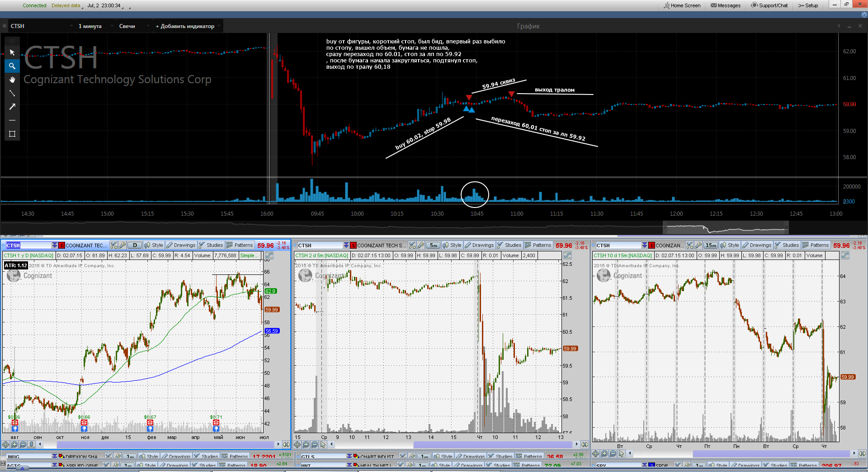Image resolution: width=868 pixels, height=472 pixels.
Task: Select the magnifier zoom tool in chart sidebar
Action: point(12,66)
